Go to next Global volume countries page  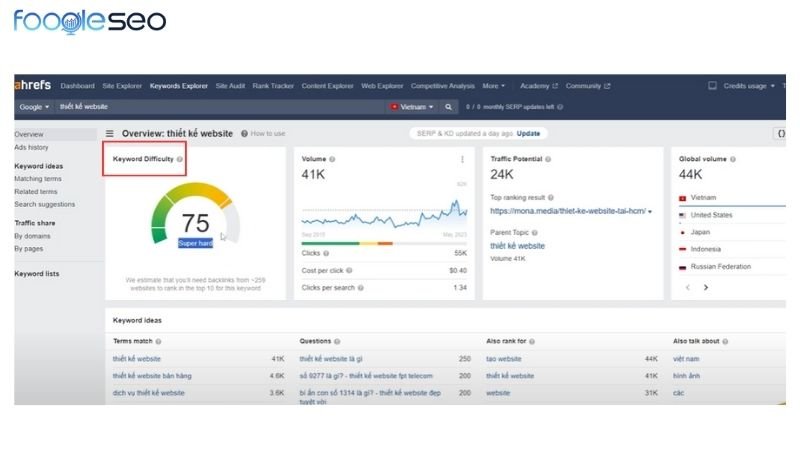click(x=706, y=288)
